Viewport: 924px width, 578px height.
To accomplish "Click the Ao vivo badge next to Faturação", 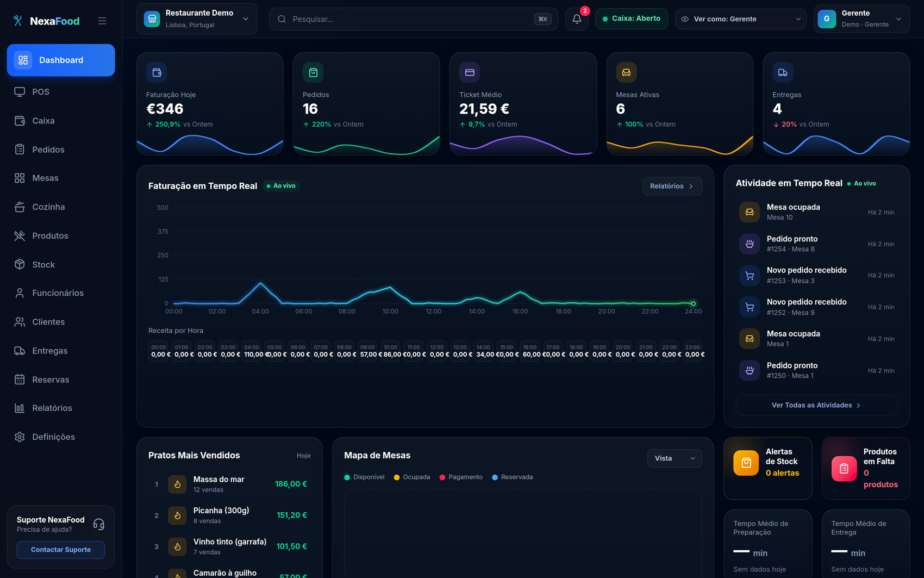I will coord(282,186).
